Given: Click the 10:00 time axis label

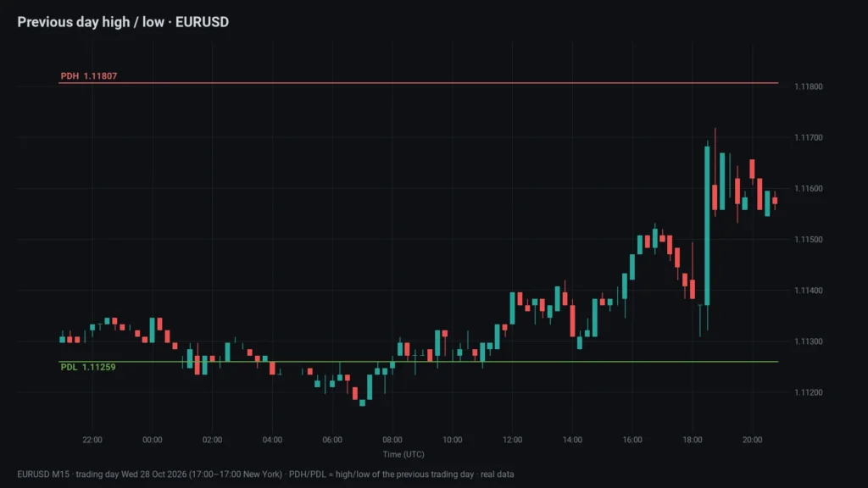Looking at the screenshot, I should click(x=453, y=440).
